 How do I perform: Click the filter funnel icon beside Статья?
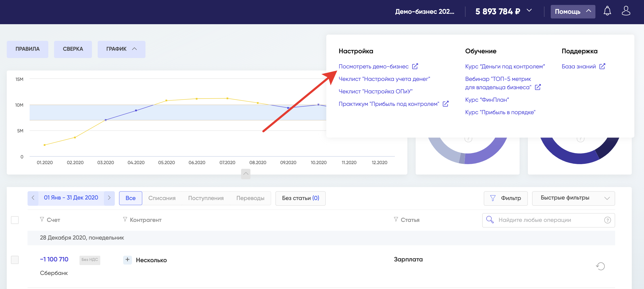[396, 220]
